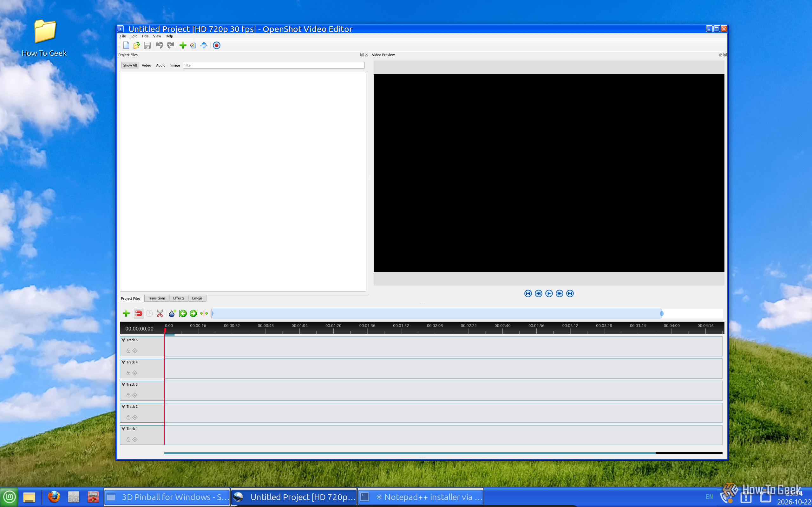The width and height of the screenshot is (812, 507).
Task: Collapse the Track 1 expander arrow
Action: 123,428
